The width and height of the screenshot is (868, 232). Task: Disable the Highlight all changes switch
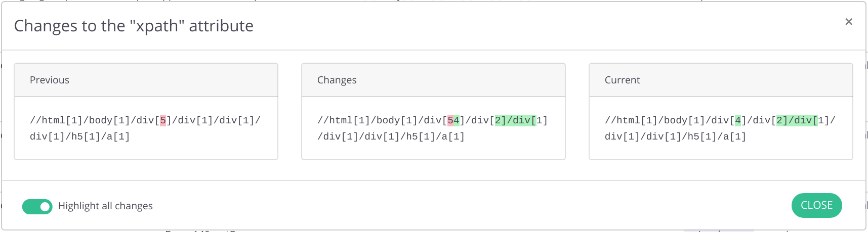tap(37, 206)
